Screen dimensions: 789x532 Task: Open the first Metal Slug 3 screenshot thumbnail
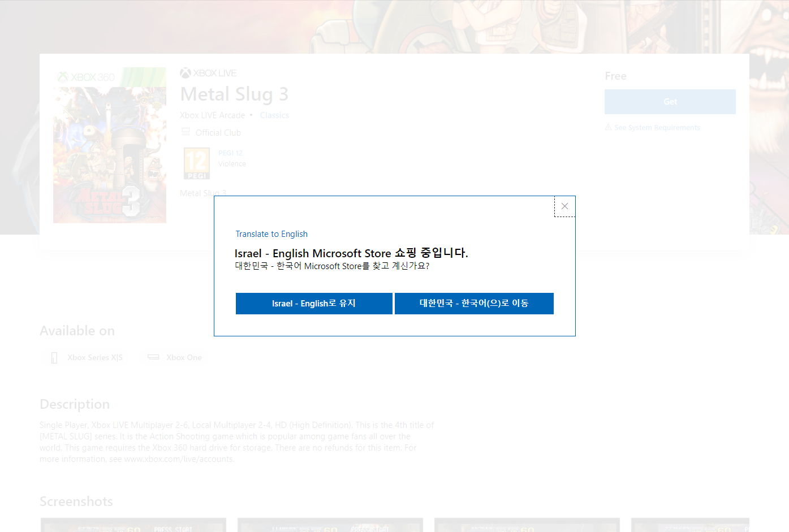[x=133, y=525]
